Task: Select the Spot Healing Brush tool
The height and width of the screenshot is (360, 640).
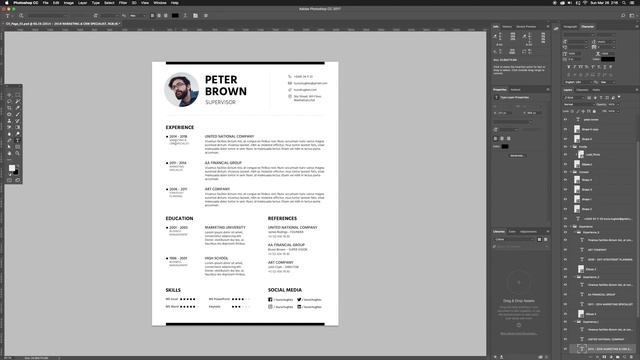Action: coord(9,114)
